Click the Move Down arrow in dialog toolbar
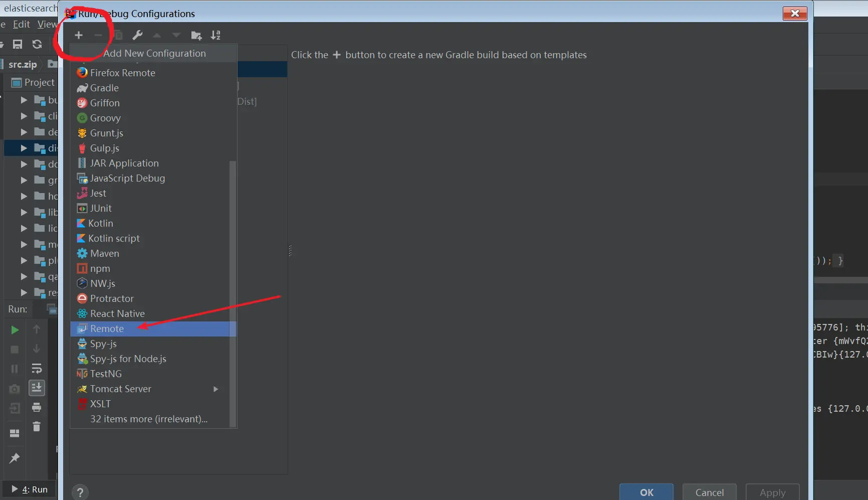This screenshot has width=868, height=500. tap(176, 35)
